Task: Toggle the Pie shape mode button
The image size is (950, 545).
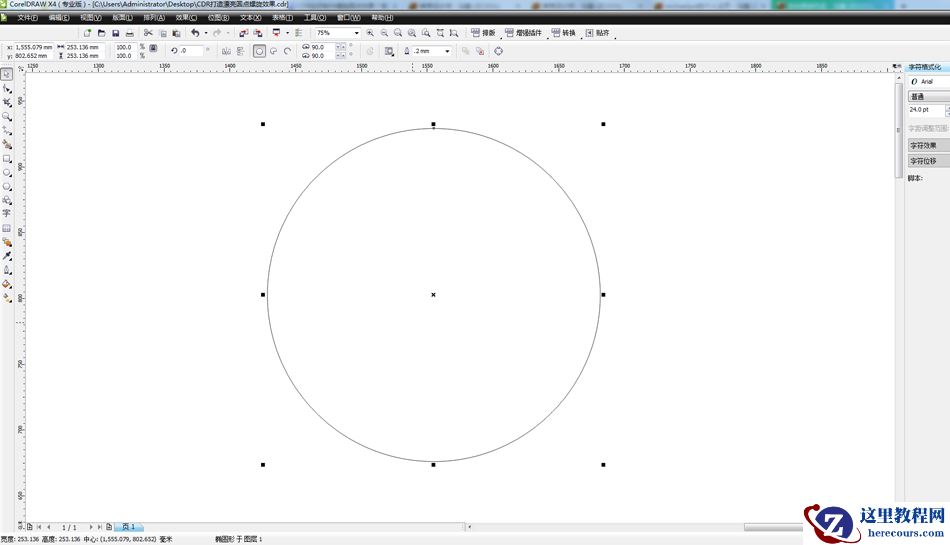Action: coord(273,51)
